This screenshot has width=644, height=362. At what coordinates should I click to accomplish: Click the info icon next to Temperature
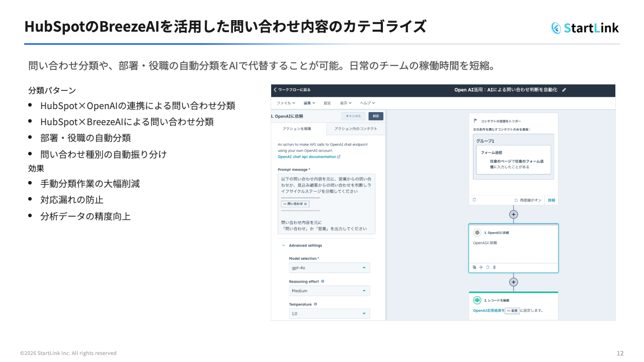coord(315,304)
